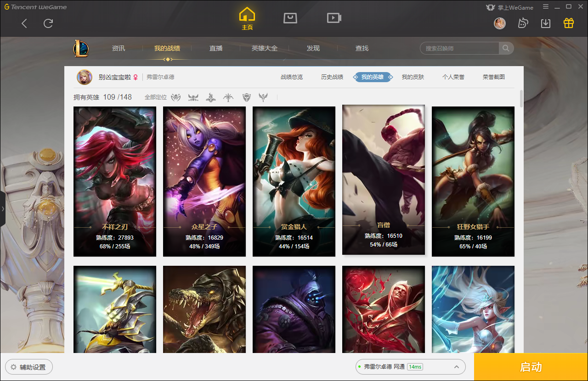Image resolution: width=588 pixels, height=381 pixels.
Task: Open the 资讯 news tab
Action: (119, 48)
